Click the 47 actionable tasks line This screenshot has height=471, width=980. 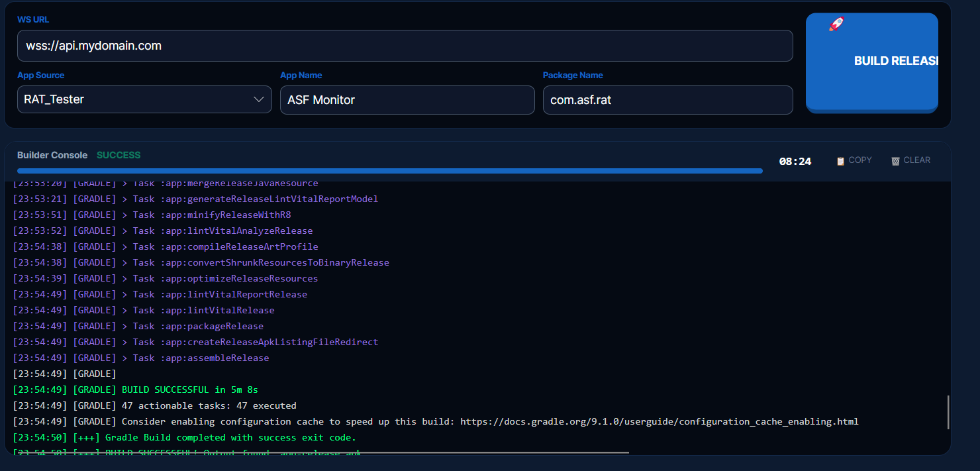155,405
